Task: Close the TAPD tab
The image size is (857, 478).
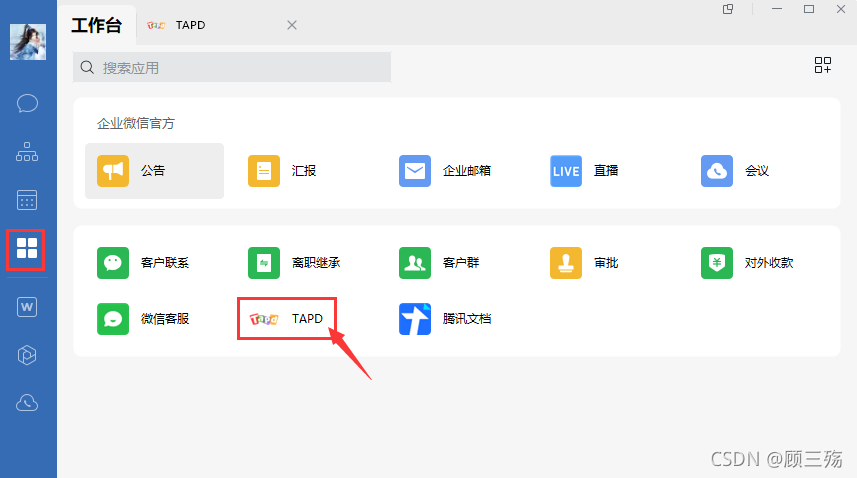Action: tap(292, 25)
